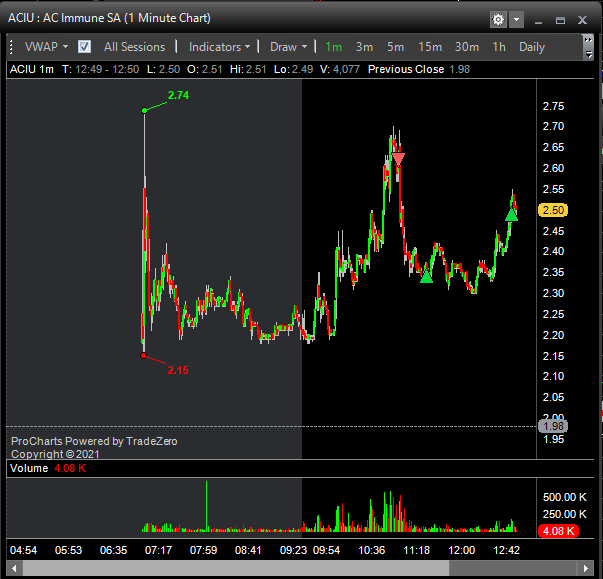
Task: Switch to the Daily timeframe
Action: coord(532,47)
